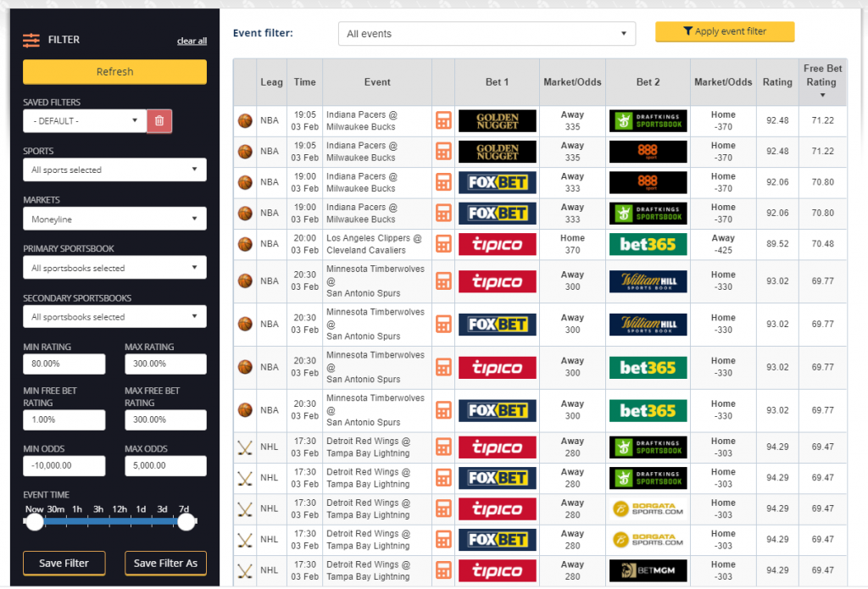Sort table by the Bet 1 column header

click(x=497, y=82)
